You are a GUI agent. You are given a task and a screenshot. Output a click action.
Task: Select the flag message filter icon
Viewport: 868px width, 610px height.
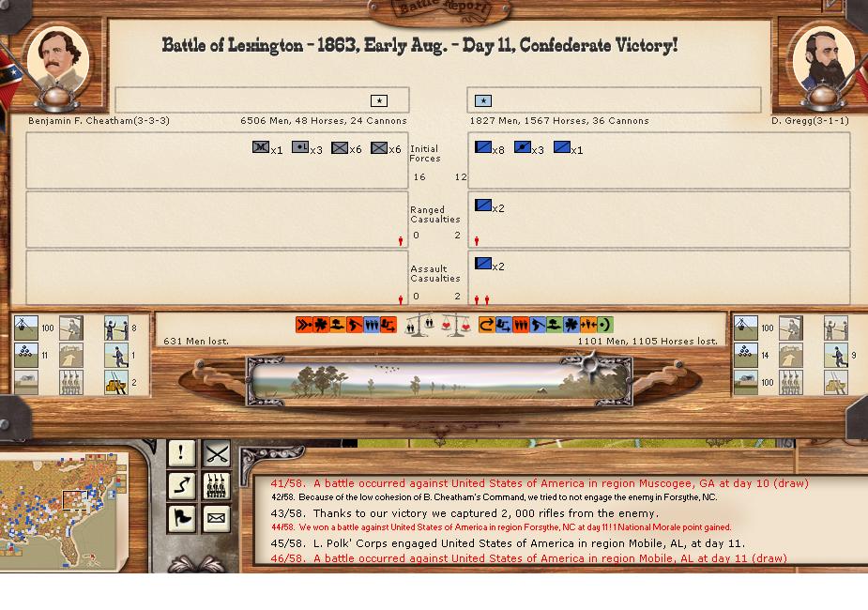click(181, 517)
